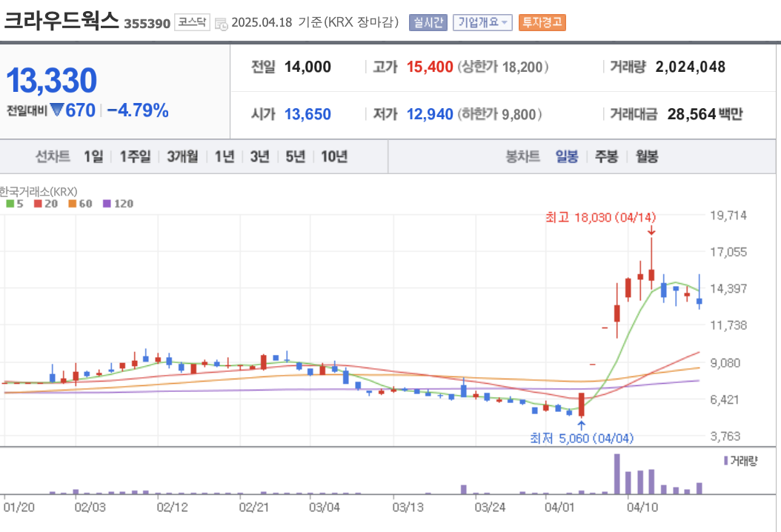Select the purple 120-day moving average legend icon
781x532 pixels.
[x=106, y=204]
